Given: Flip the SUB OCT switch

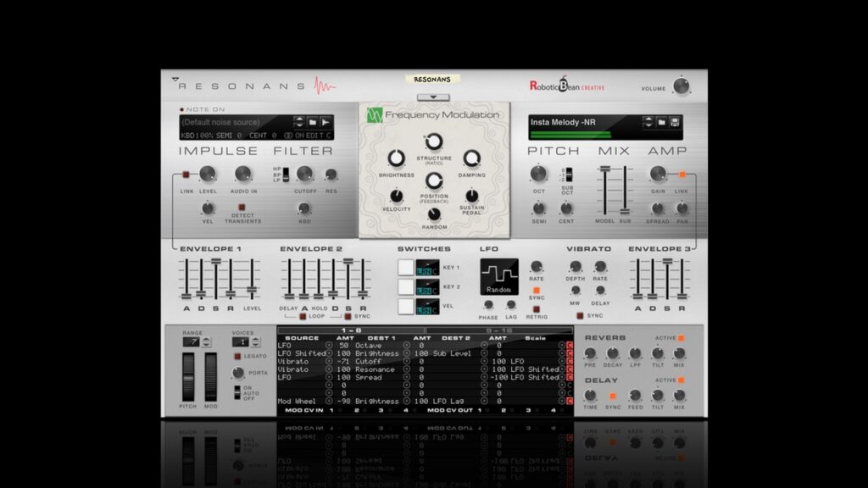Looking at the screenshot, I should click(x=569, y=175).
